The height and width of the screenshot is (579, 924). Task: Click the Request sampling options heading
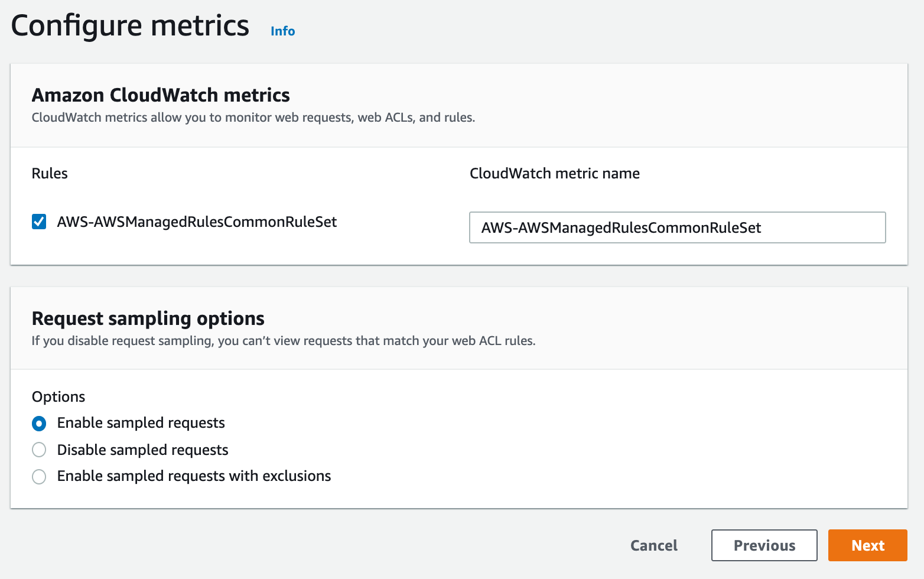[148, 318]
